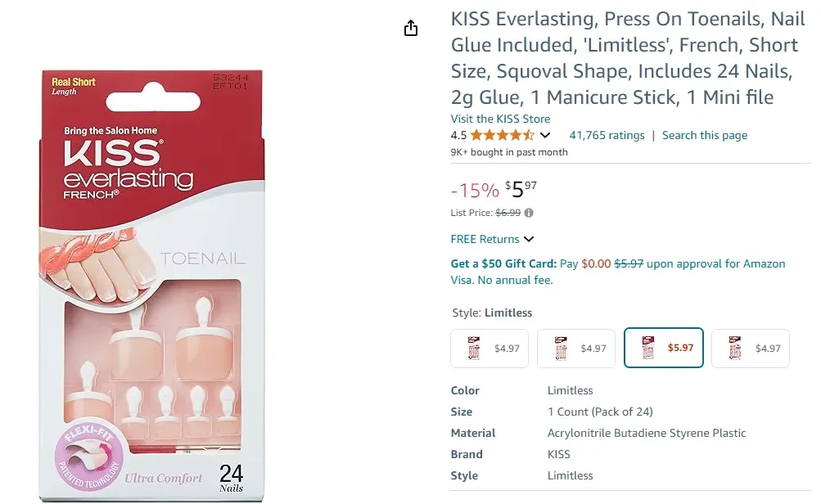This screenshot has height=504, width=821.
Task: Open the rating breakdown chevron after stars
Action: (546, 136)
